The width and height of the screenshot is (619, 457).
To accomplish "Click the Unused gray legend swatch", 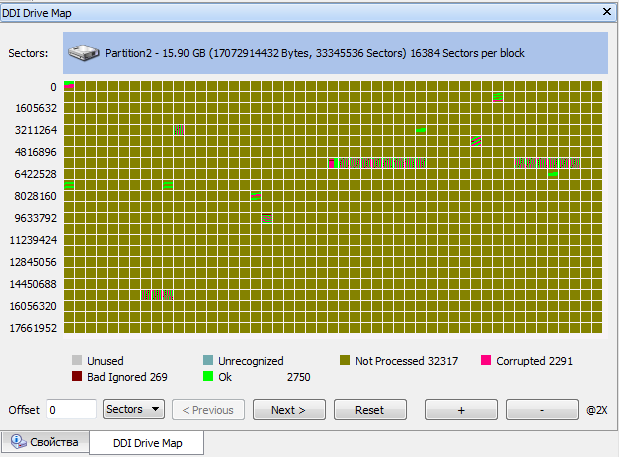I will [77, 360].
